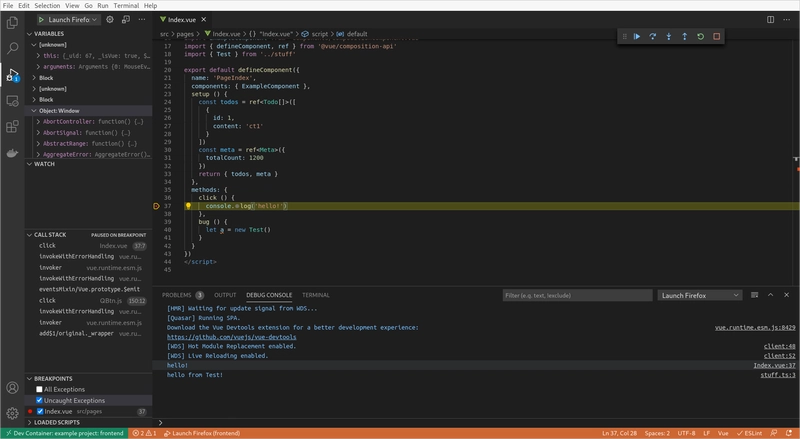This screenshot has height=439, width=800.
Task: Open launch.json with the gear icon
Action: (x=110, y=19)
